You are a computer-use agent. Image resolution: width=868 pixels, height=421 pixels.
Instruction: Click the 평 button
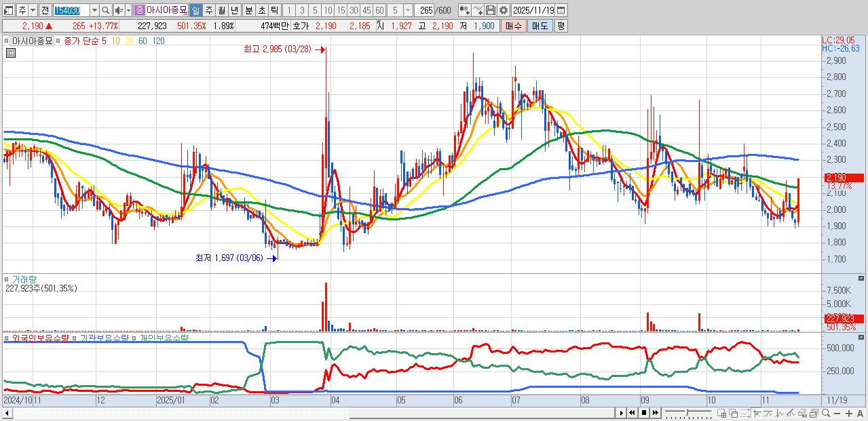[560, 26]
